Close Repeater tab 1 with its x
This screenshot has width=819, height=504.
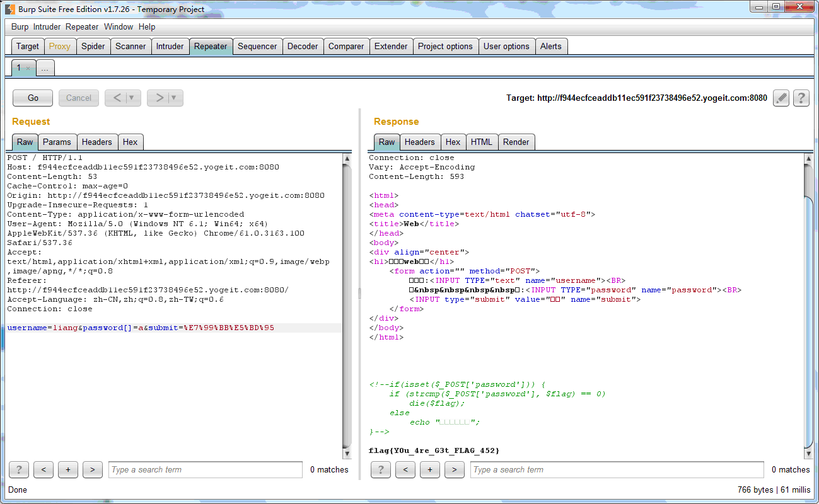coord(28,68)
